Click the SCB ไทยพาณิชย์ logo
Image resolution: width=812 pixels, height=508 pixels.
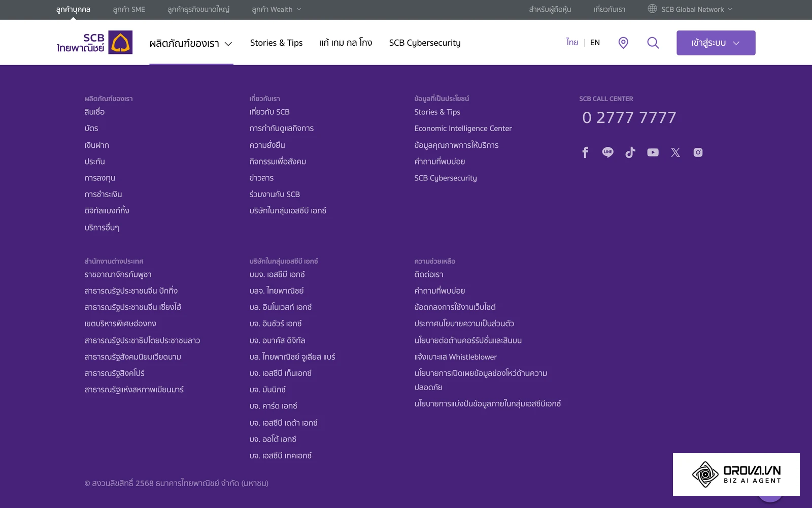tap(94, 43)
